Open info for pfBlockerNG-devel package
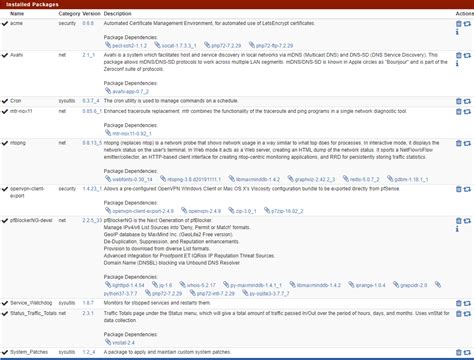Image resolution: width=474 pixels, height=360 pixels. [457, 229]
